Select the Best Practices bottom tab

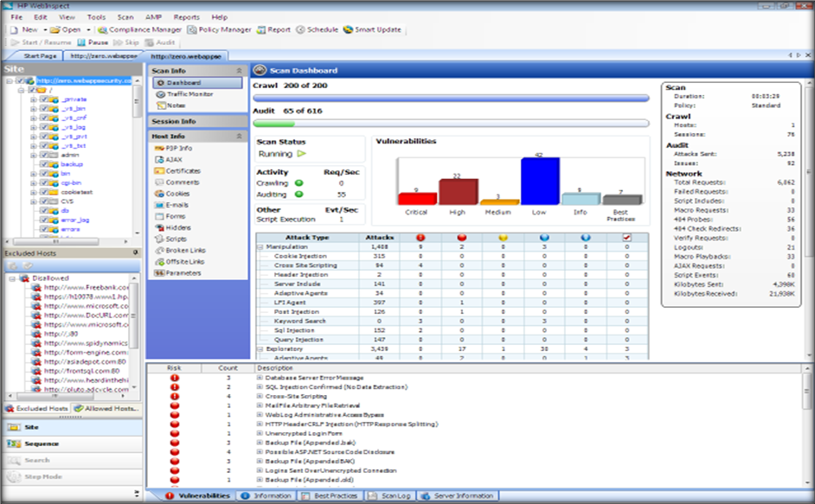(330, 495)
